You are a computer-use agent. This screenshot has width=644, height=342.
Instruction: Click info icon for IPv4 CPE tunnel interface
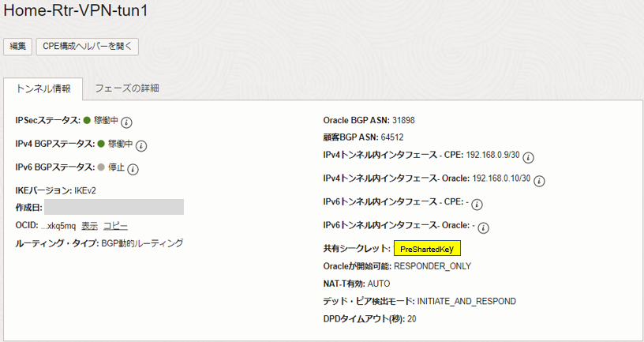tap(529, 157)
